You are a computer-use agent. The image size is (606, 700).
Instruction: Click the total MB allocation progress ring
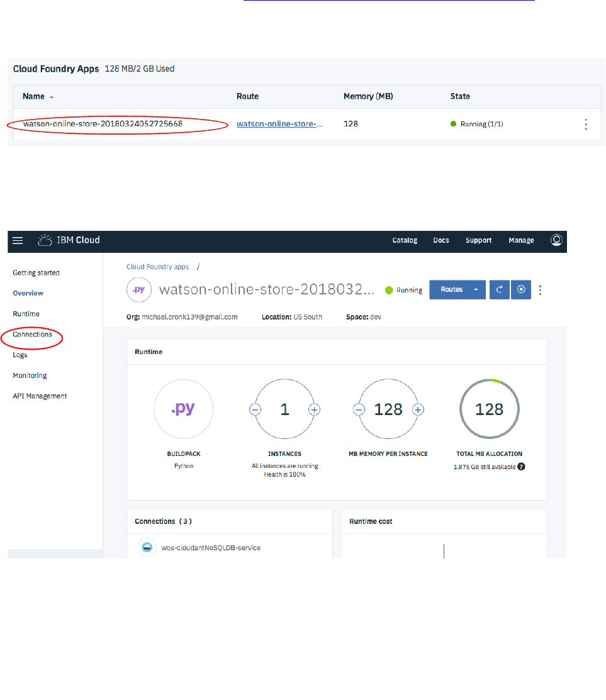[490, 409]
